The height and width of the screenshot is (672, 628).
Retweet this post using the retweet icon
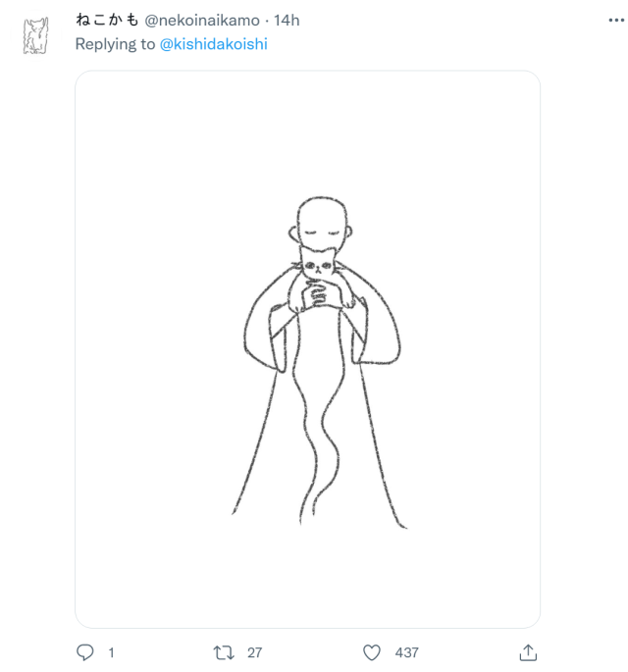click(x=223, y=652)
